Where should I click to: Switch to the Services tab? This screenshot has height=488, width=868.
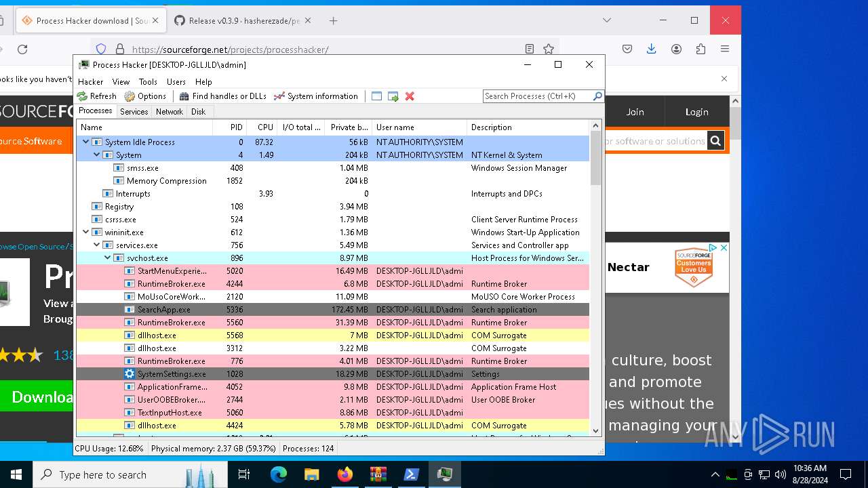(134, 112)
